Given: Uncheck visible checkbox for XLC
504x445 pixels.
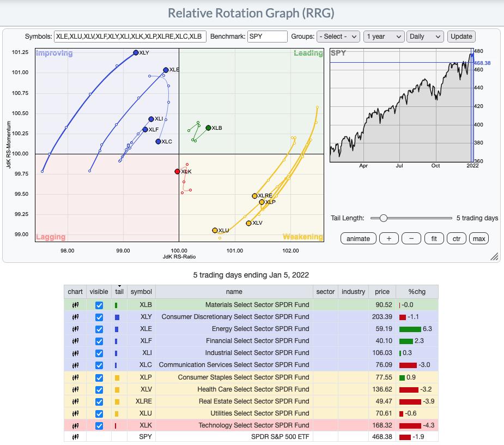Looking at the screenshot, I should pos(99,365).
